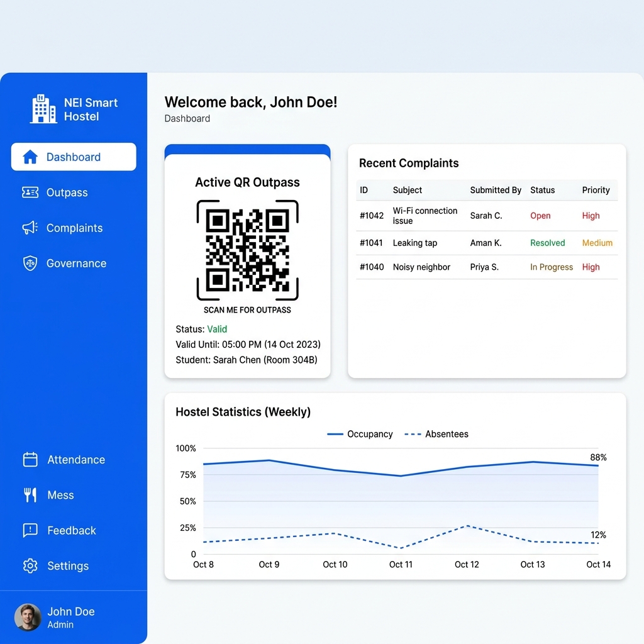The width and height of the screenshot is (644, 644).
Task: Click the Status column header
Action: [x=542, y=190]
